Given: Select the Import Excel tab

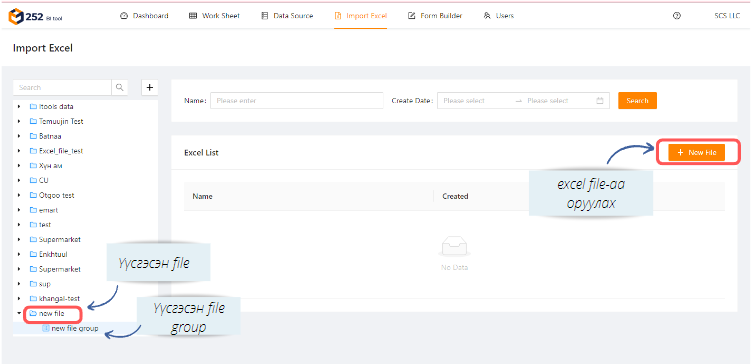Looking at the screenshot, I should pyautogui.click(x=361, y=16).
